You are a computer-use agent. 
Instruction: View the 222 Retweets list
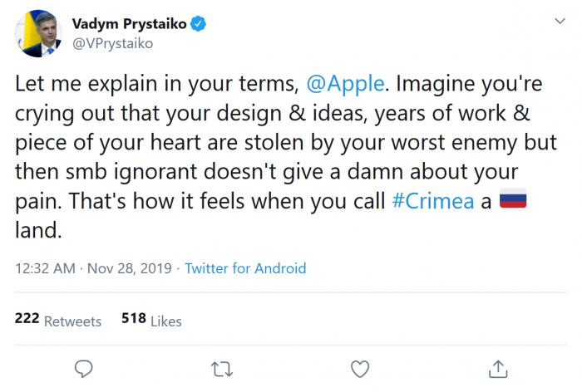(57, 320)
